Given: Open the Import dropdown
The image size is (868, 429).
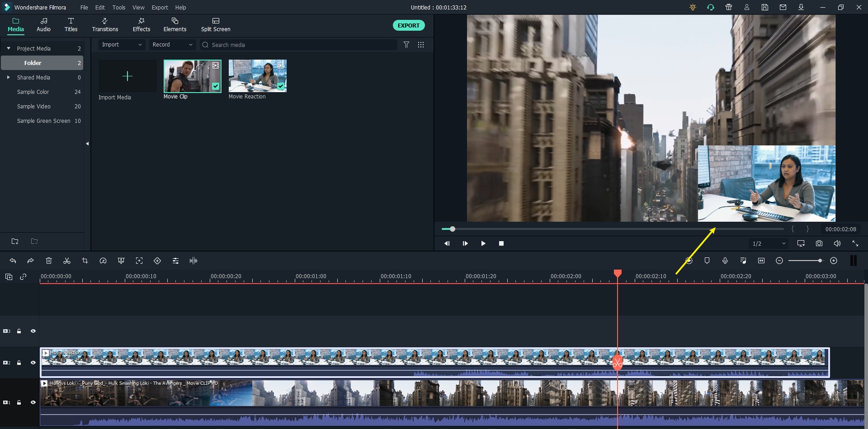Looking at the screenshot, I should click(122, 45).
